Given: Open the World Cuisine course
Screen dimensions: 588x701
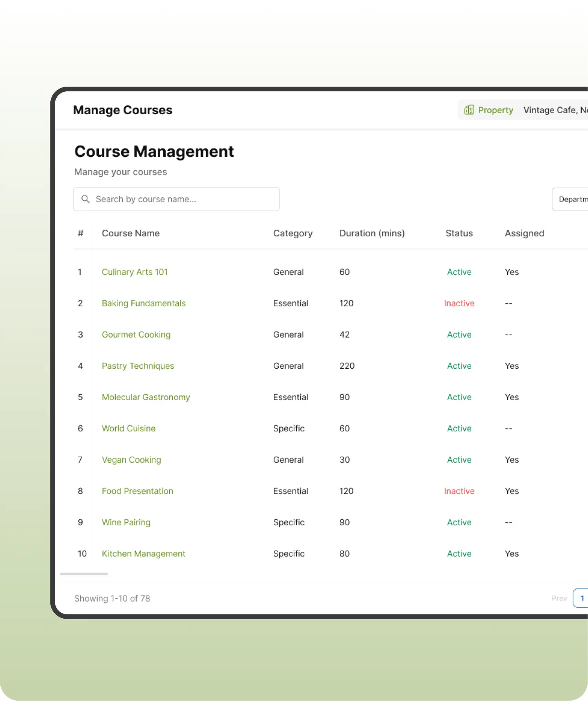Looking at the screenshot, I should point(129,428).
